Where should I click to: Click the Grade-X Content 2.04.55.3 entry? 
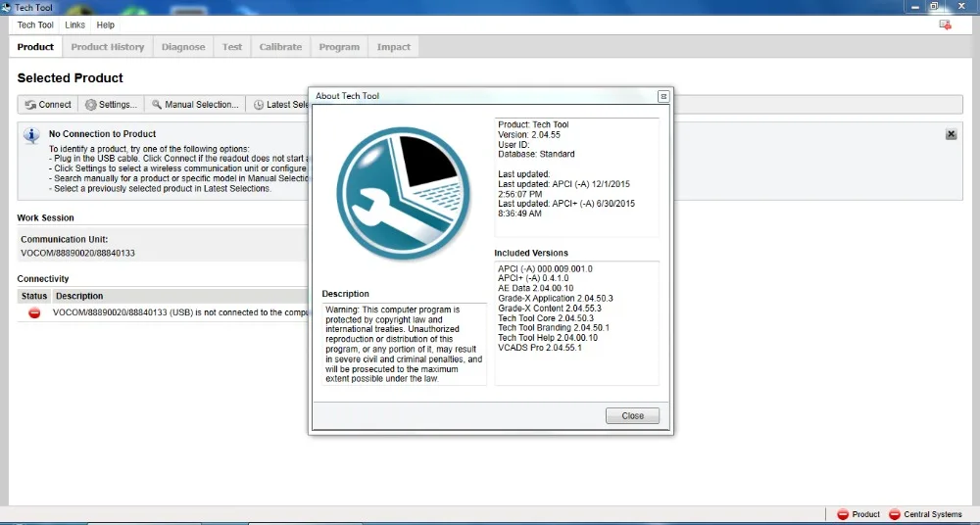(x=550, y=309)
